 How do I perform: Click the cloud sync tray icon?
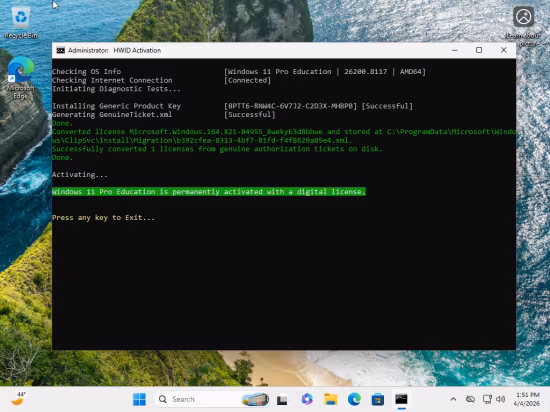pos(470,399)
